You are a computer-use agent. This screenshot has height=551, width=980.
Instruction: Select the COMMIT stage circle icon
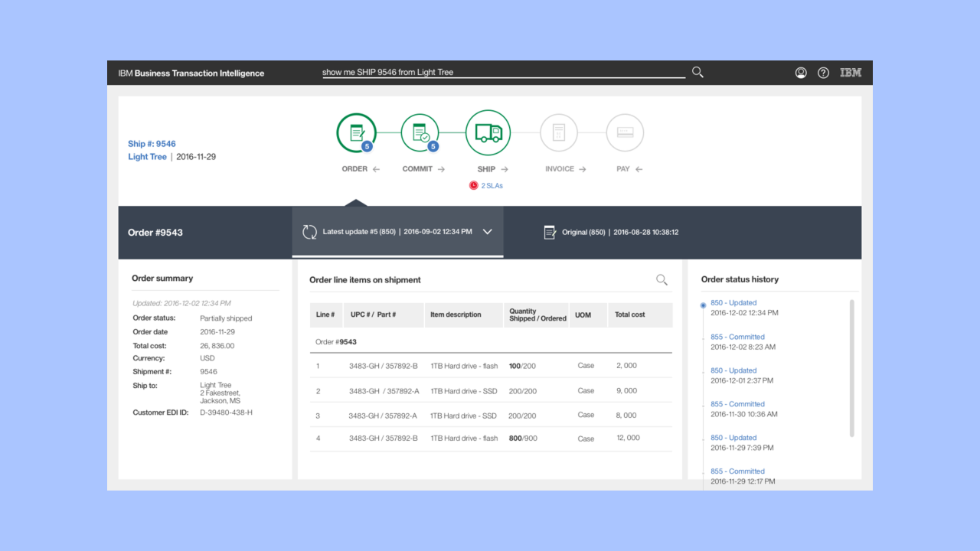pos(420,132)
